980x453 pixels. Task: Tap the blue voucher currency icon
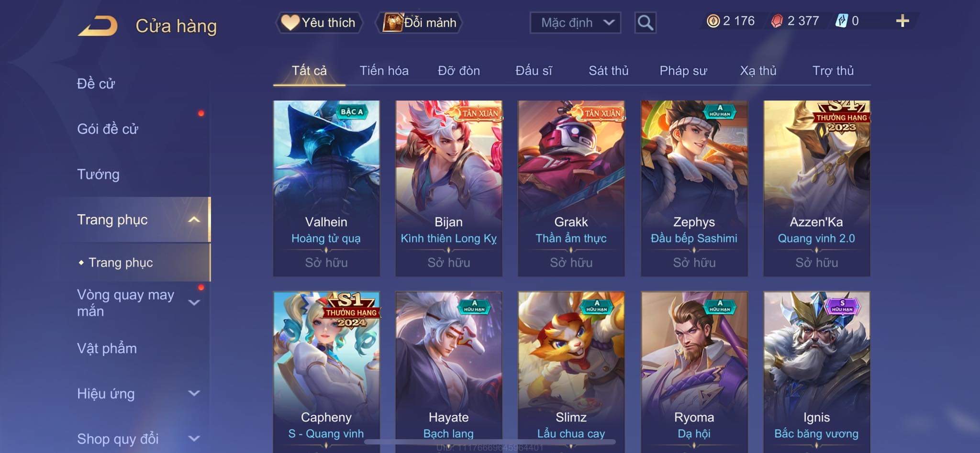pos(842,21)
